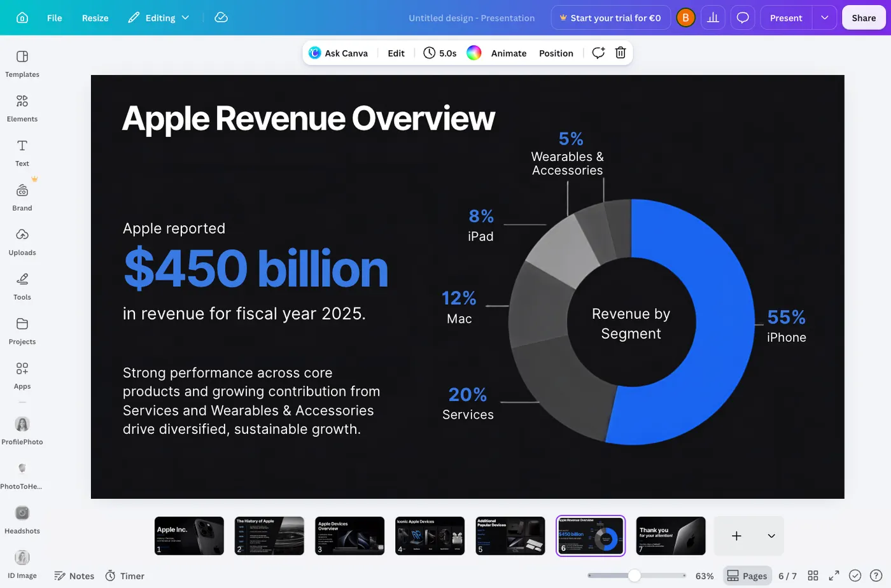Open the Projects panel
The image size is (891, 588).
pyautogui.click(x=22, y=331)
